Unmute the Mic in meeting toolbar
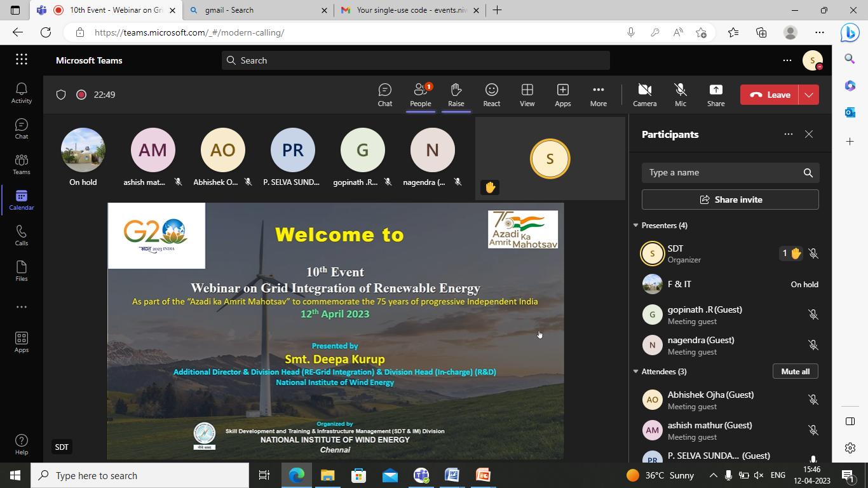The image size is (868, 488). click(x=681, y=95)
